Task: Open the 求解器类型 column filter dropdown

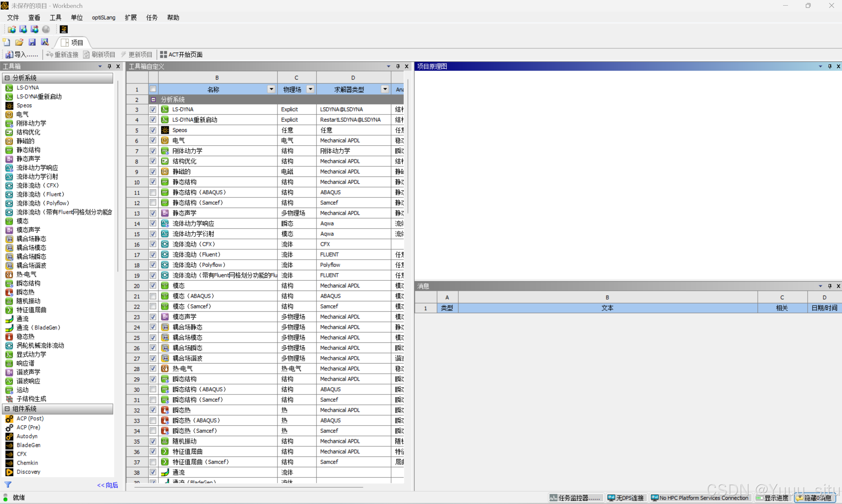Action: coord(385,89)
